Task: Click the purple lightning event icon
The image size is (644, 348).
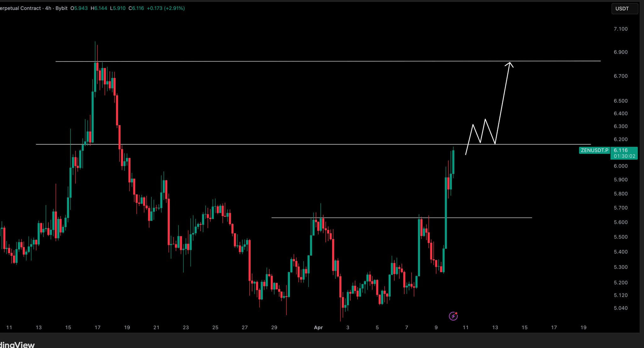Action: 453,316
